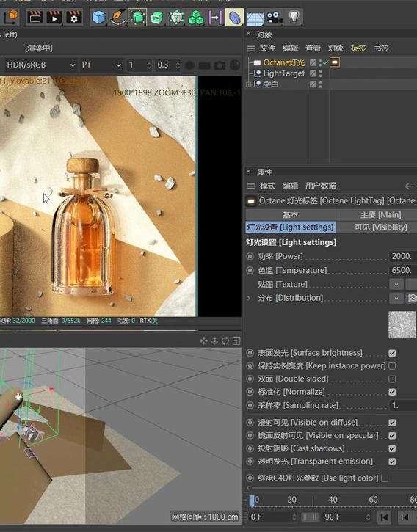The height and width of the screenshot is (532, 417).
Task: Click the coordinate axis cube icon
Action: click(x=10, y=17)
